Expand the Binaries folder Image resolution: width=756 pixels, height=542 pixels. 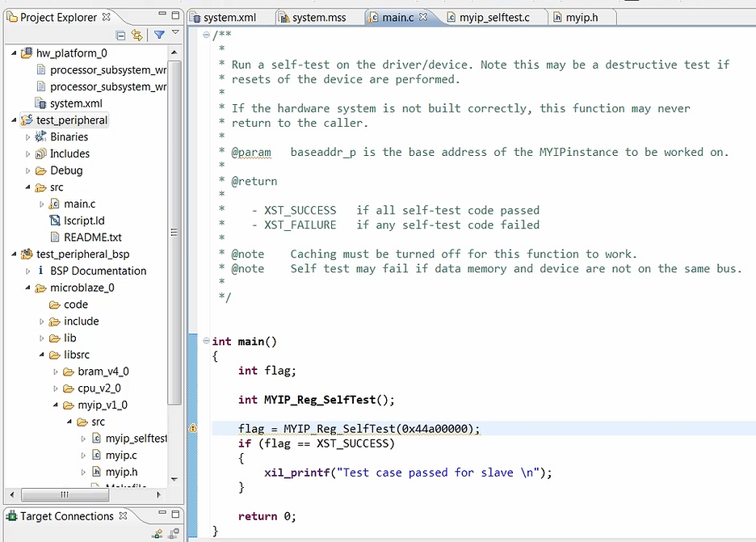point(28,137)
